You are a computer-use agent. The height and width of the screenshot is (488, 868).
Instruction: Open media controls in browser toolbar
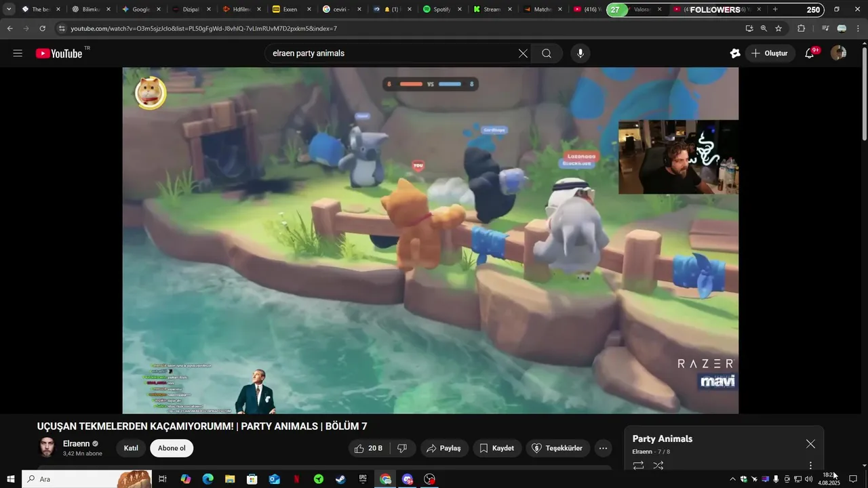tap(825, 28)
